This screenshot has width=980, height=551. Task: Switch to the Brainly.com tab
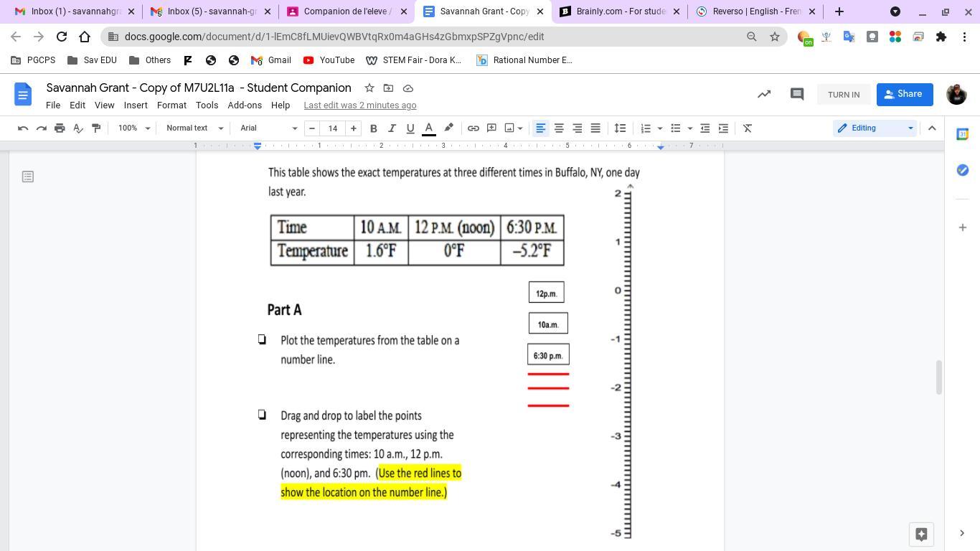[x=620, y=11]
